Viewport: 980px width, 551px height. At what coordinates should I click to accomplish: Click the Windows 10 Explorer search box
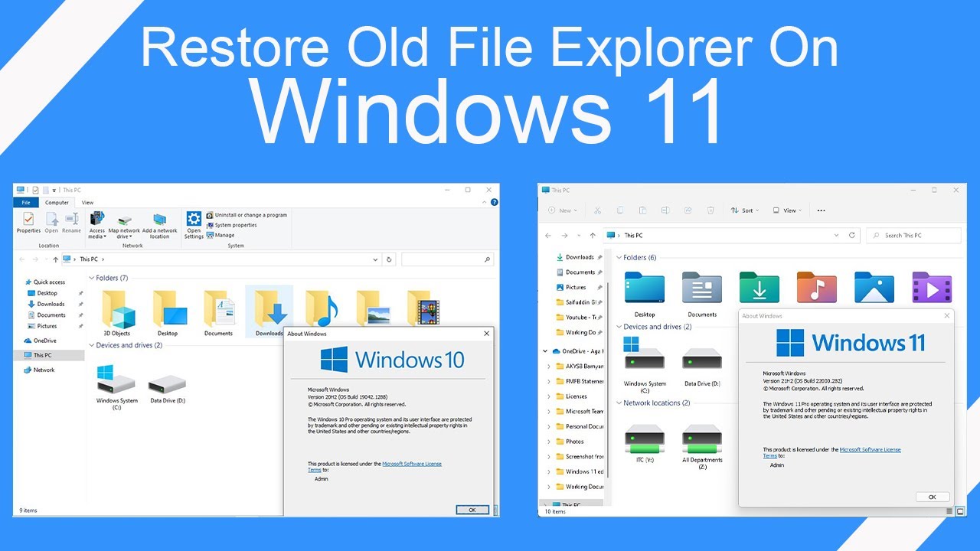pos(447,260)
